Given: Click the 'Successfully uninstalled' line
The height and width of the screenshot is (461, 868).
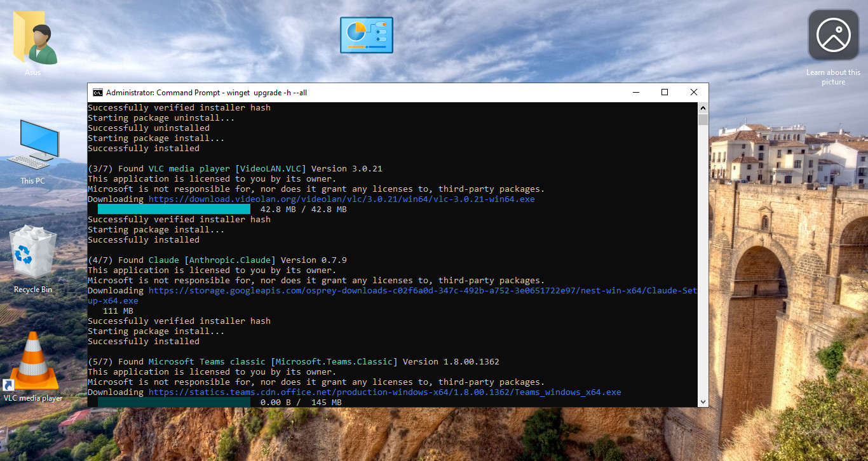Looking at the screenshot, I should point(149,128).
